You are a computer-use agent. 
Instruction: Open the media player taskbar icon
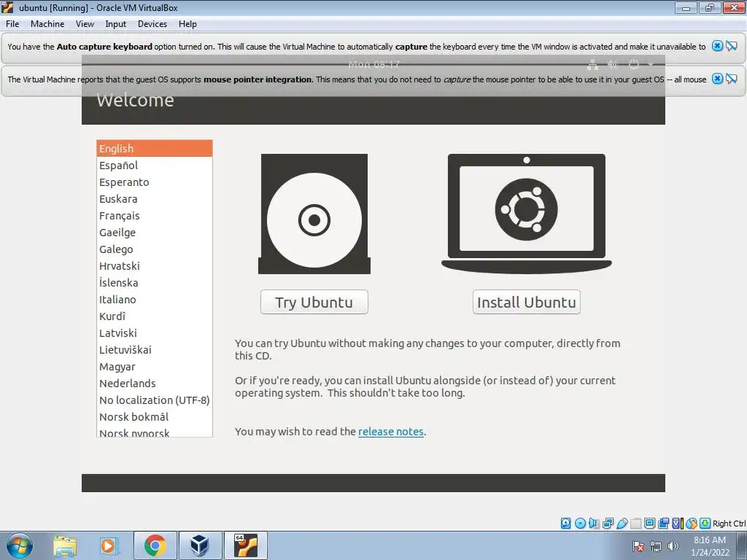(108, 546)
